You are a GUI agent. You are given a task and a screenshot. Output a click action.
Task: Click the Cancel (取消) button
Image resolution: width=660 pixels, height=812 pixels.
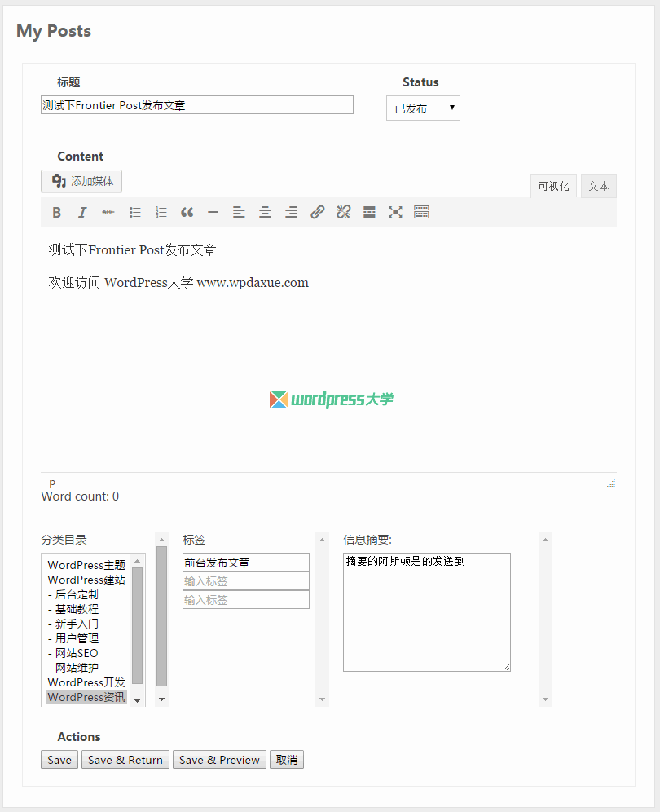tap(287, 760)
